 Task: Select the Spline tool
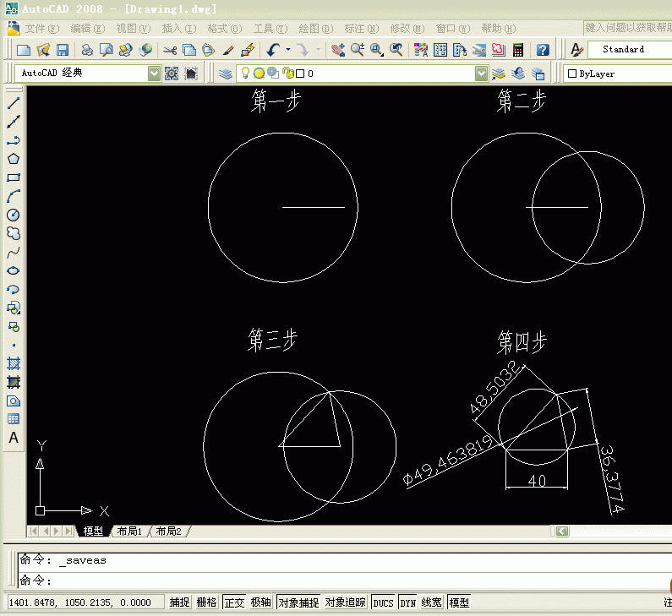click(14, 253)
